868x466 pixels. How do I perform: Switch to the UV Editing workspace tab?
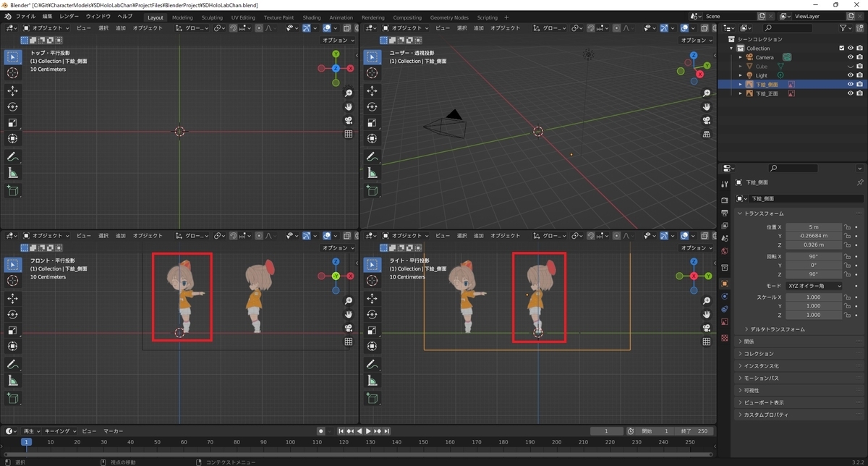pos(243,17)
